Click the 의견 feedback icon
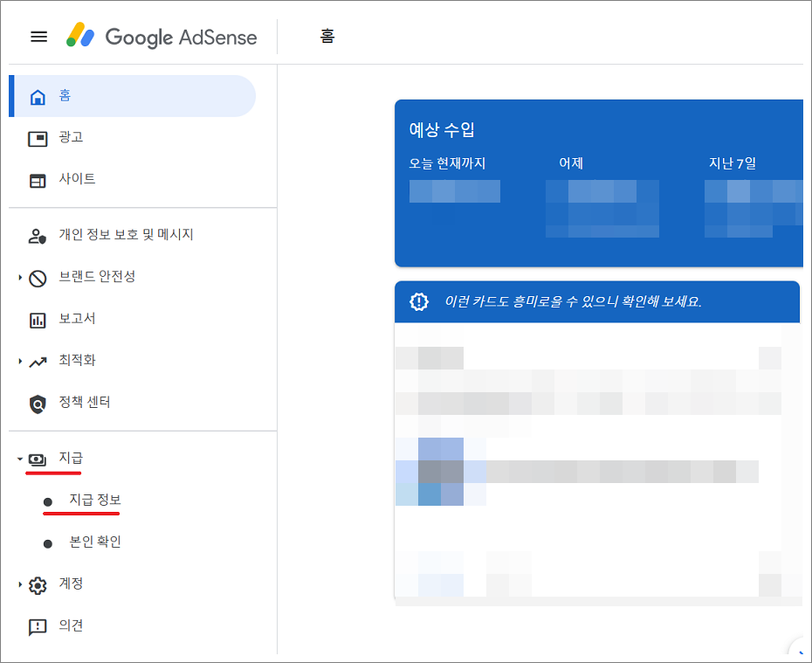 pyautogui.click(x=38, y=626)
